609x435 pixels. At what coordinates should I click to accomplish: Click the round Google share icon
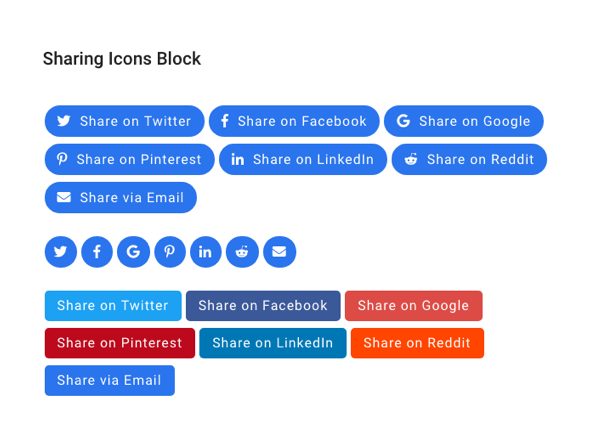click(133, 252)
